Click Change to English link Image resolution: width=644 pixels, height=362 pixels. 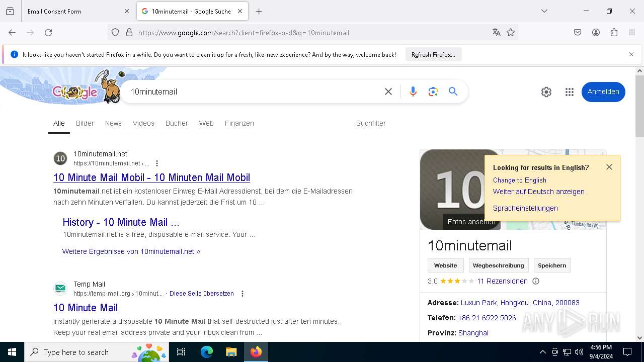tap(520, 180)
